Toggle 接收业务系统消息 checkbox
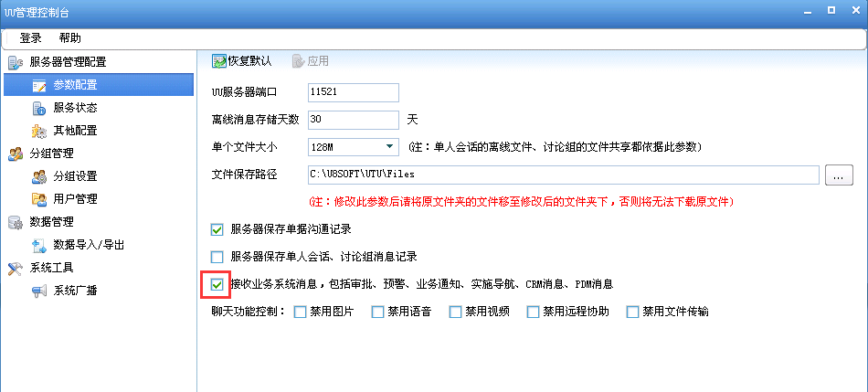The image size is (868, 392). (x=217, y=284)
